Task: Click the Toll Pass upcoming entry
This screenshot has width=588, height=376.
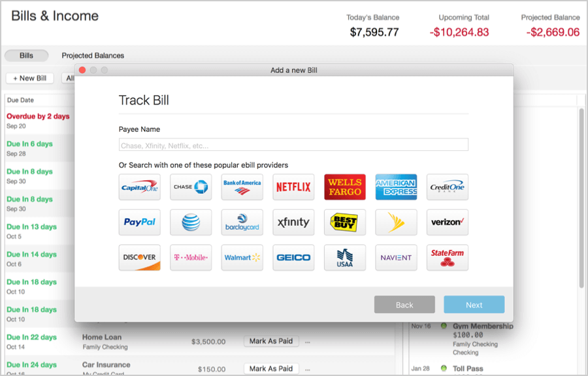Action: coord(468,369)
